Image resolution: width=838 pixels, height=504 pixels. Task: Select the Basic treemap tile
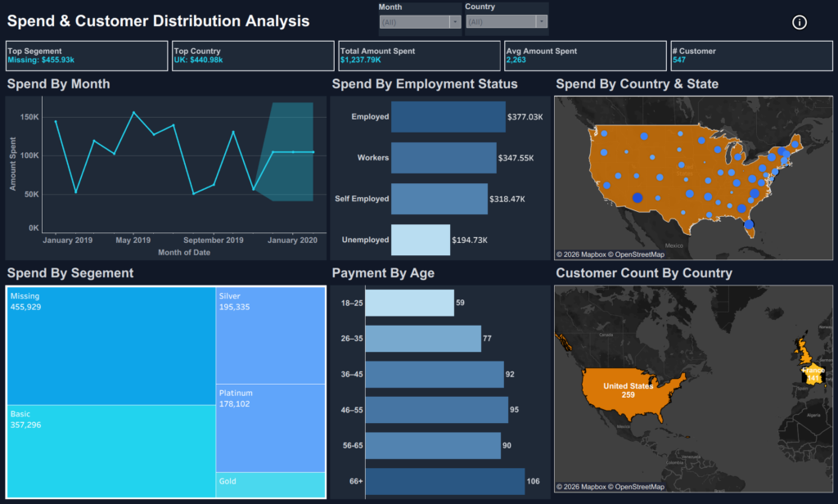tap(111, 452)
